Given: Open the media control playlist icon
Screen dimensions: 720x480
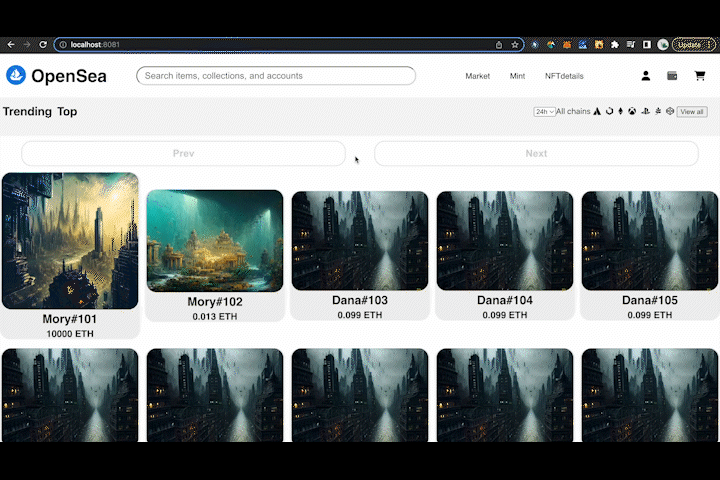Looking at the screenshot, I should coord(630,45).
